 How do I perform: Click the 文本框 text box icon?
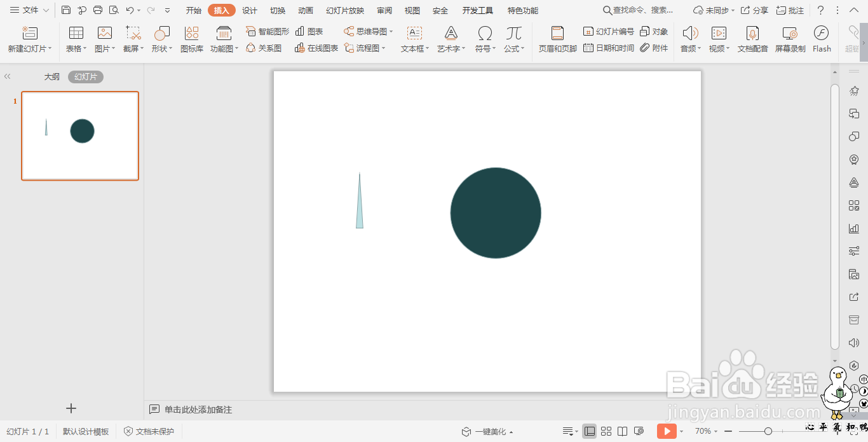tap(414, 33)
